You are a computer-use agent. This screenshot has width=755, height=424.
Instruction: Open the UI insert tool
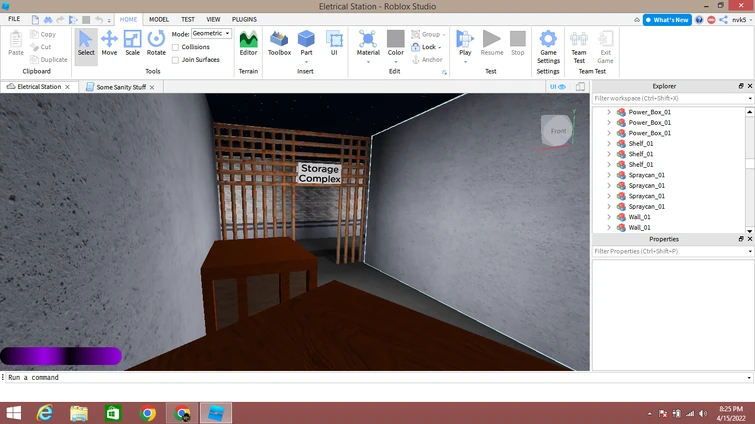334,43
